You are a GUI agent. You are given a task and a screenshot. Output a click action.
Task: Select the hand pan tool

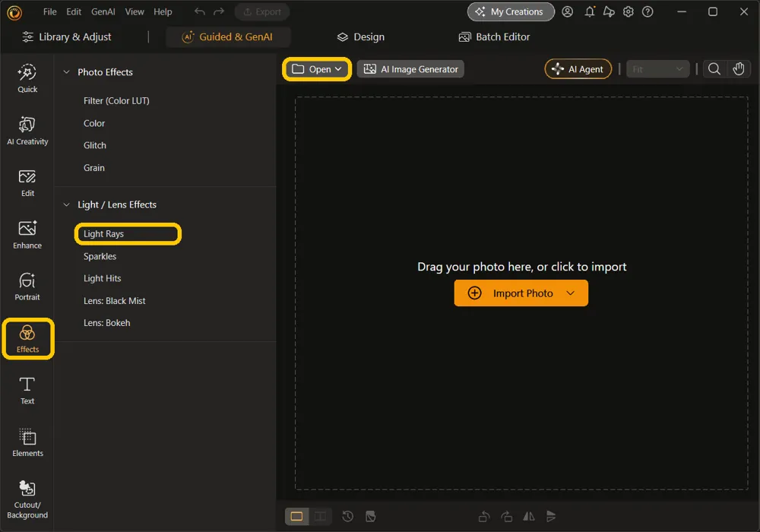coord(738,69)
